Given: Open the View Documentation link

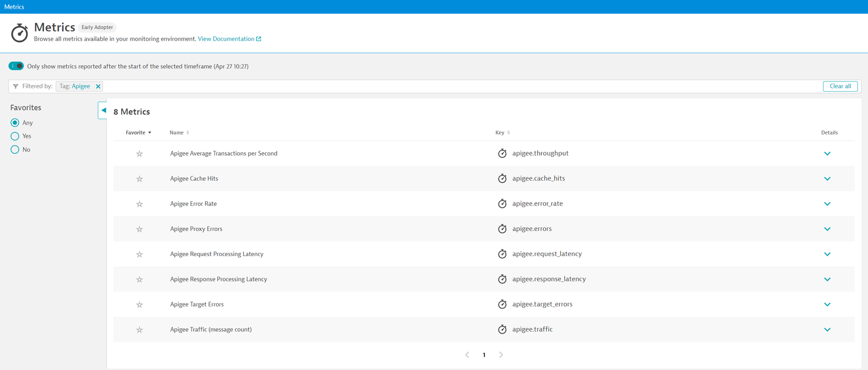Looking at the screenshot, I should pos(229,39).
